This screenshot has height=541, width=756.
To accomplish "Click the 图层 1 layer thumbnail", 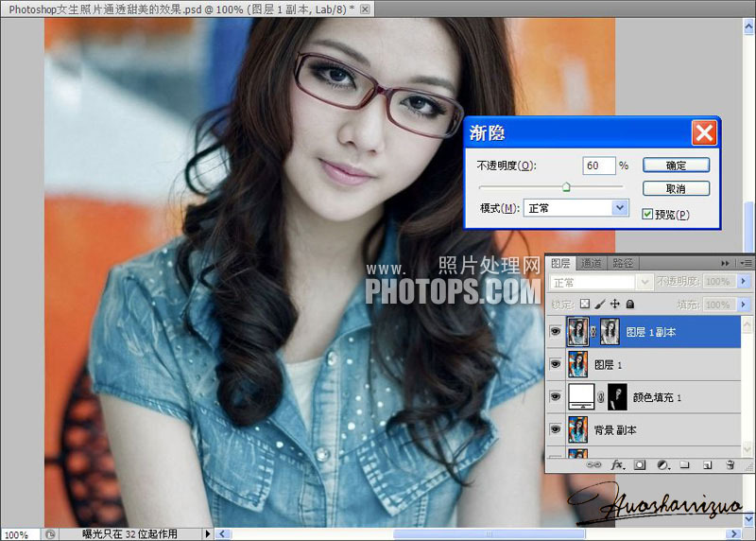I will pyautogui.click(x=578, y=364).
